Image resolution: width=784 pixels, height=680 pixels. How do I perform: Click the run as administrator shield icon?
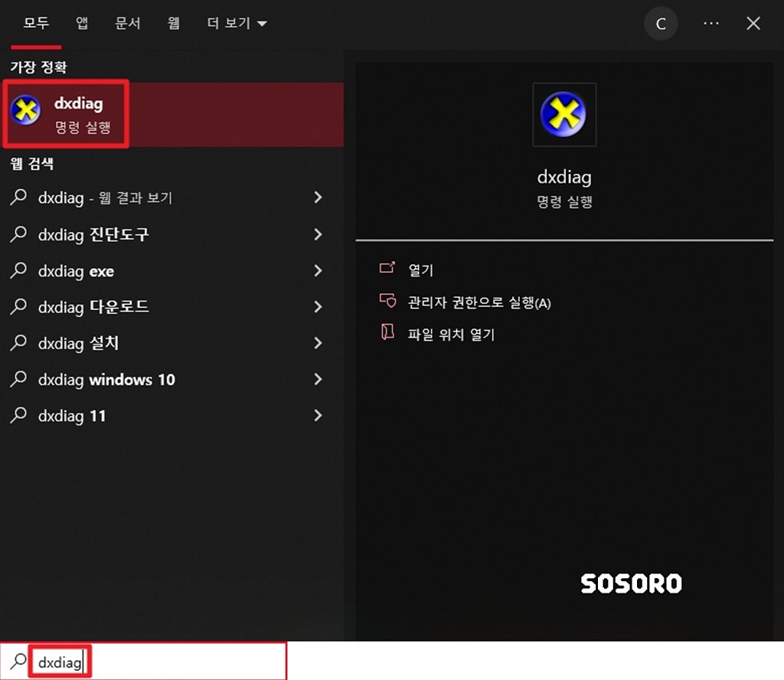pos(387,300)
